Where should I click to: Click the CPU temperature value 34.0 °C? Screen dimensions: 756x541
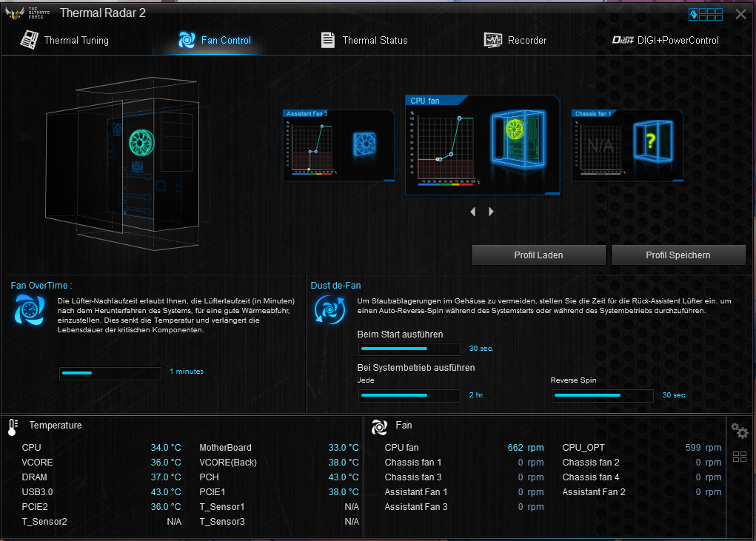coord(166,448)
